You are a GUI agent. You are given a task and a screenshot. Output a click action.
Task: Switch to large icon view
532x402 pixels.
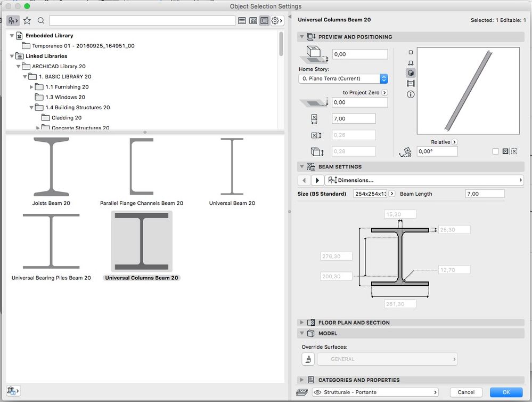coord(264,21)
